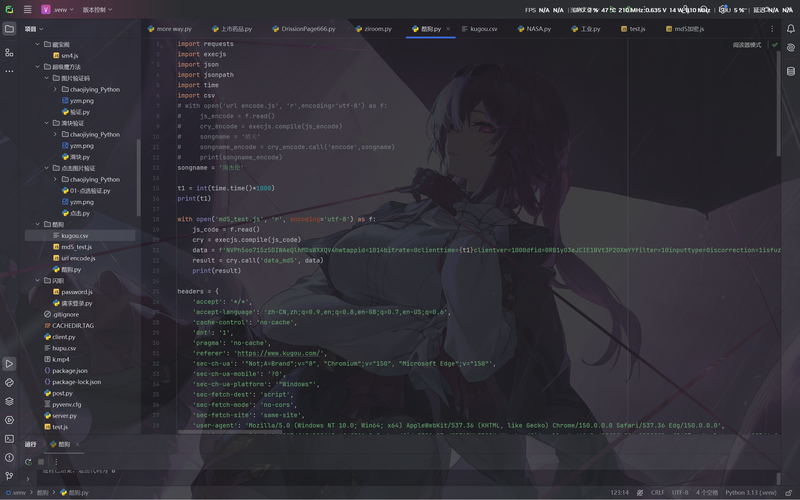800x500 pixels.
Task: Close the 酷狗 Run tab
Action: [x=78, y=444]
